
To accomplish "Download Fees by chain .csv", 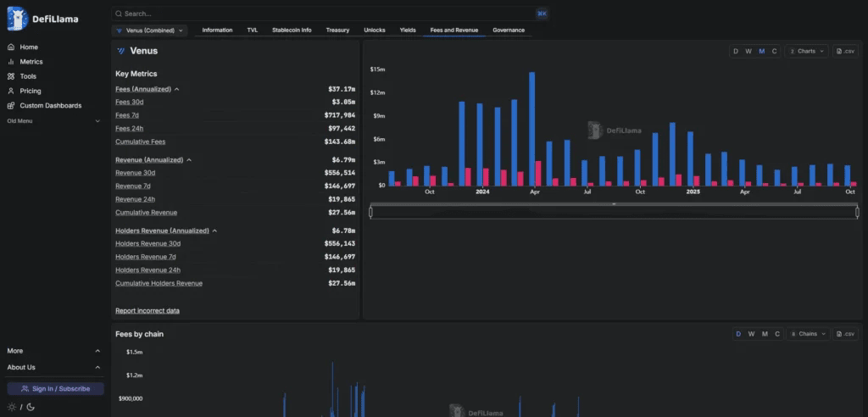I will coord(845,334).
